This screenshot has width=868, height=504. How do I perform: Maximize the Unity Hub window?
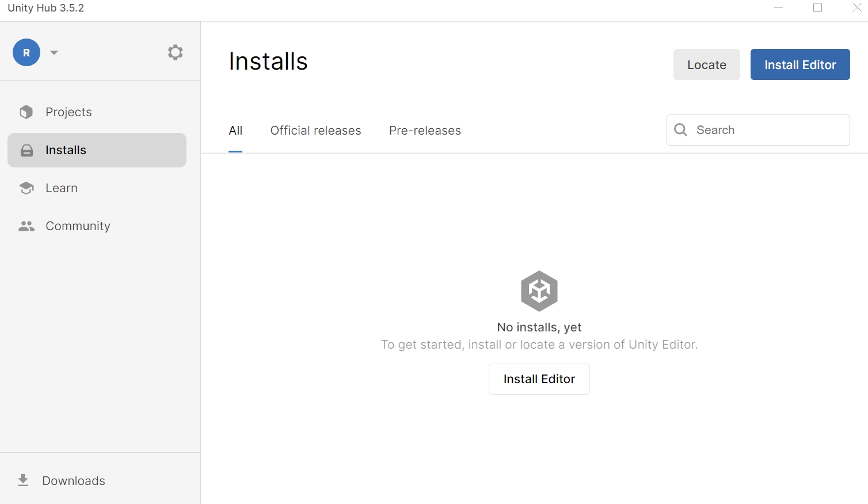click(818, 7)
